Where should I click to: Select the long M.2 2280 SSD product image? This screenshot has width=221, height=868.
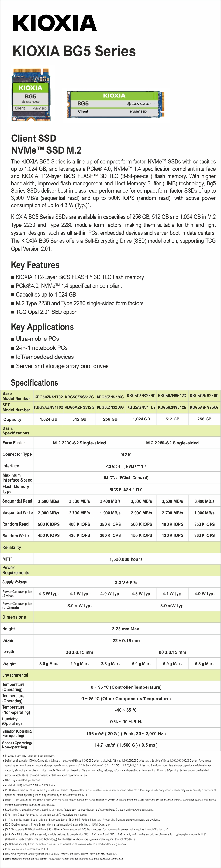click(115, 104)
